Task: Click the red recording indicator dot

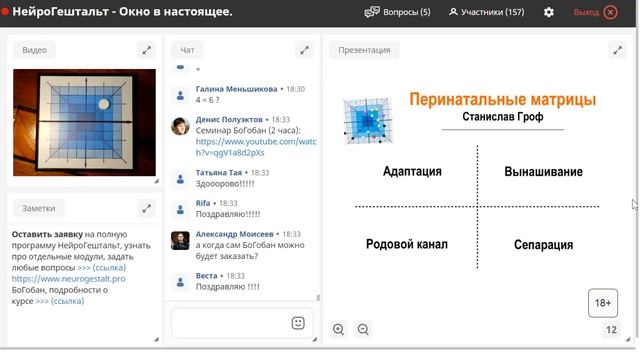Action: [5, 12]
